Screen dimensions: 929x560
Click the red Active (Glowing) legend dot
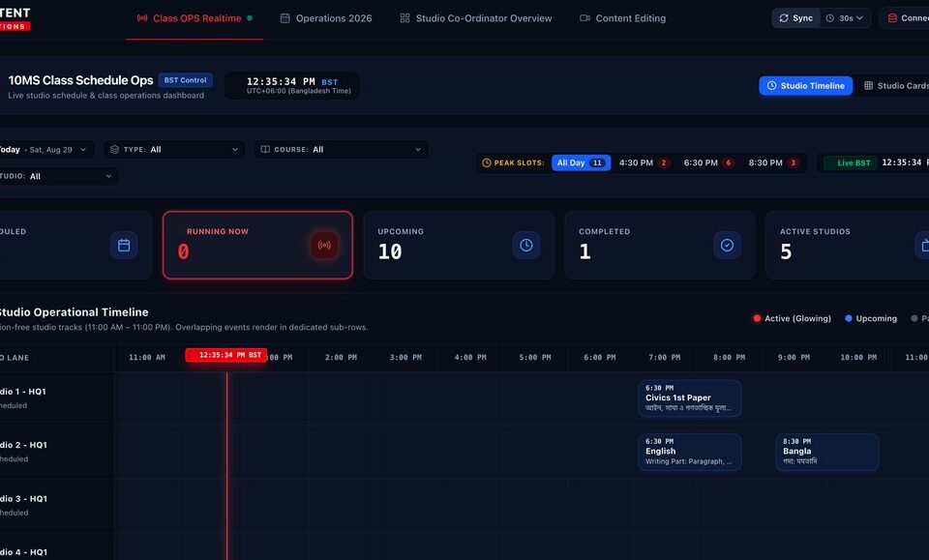pos(757,318)
